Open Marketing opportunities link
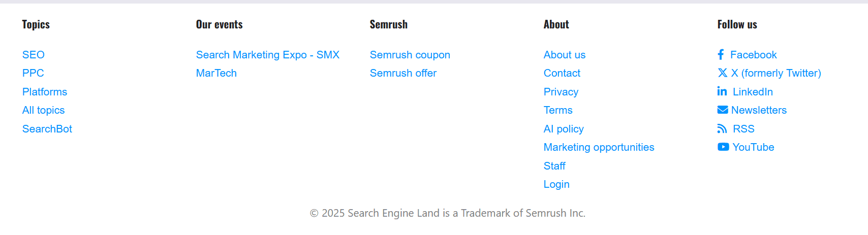The image size is (868, 235). pyautogui.click(x=599, y=147)
